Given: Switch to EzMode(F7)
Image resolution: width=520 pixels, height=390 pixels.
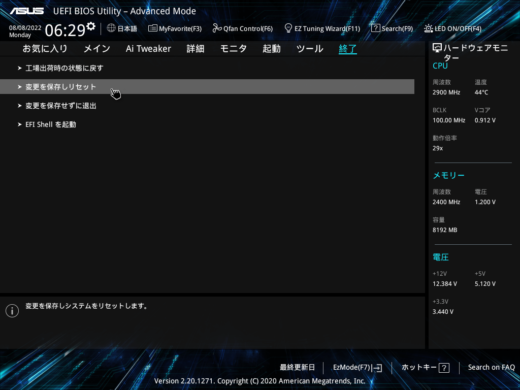Looking at the screenshot, I should [357, 368].
